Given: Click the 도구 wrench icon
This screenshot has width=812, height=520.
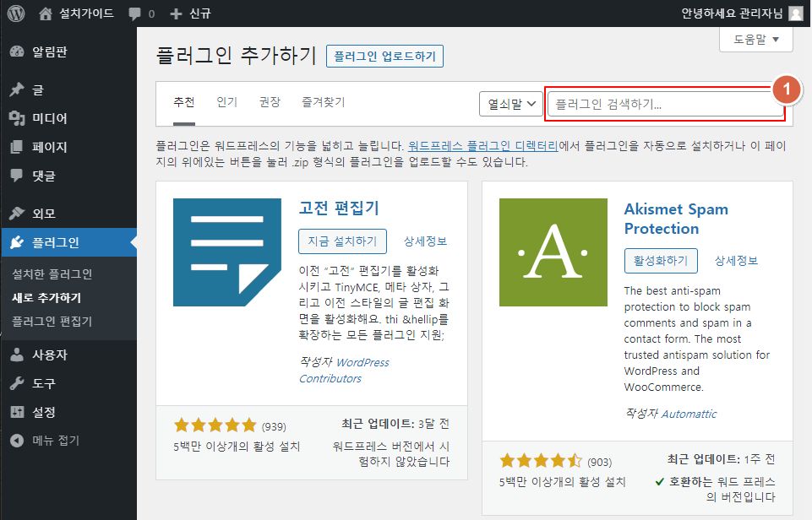Looking at the screenshot, I should point(17,383).
